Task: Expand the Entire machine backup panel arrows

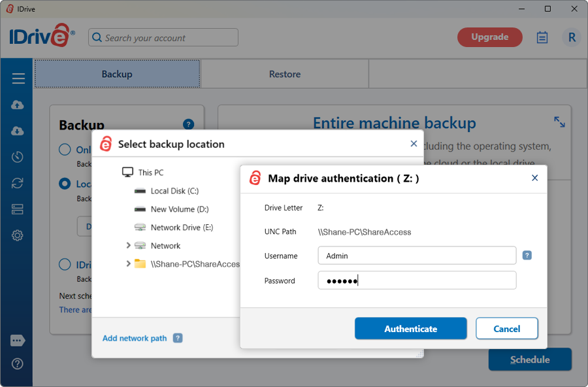Action: coord(559,122)
